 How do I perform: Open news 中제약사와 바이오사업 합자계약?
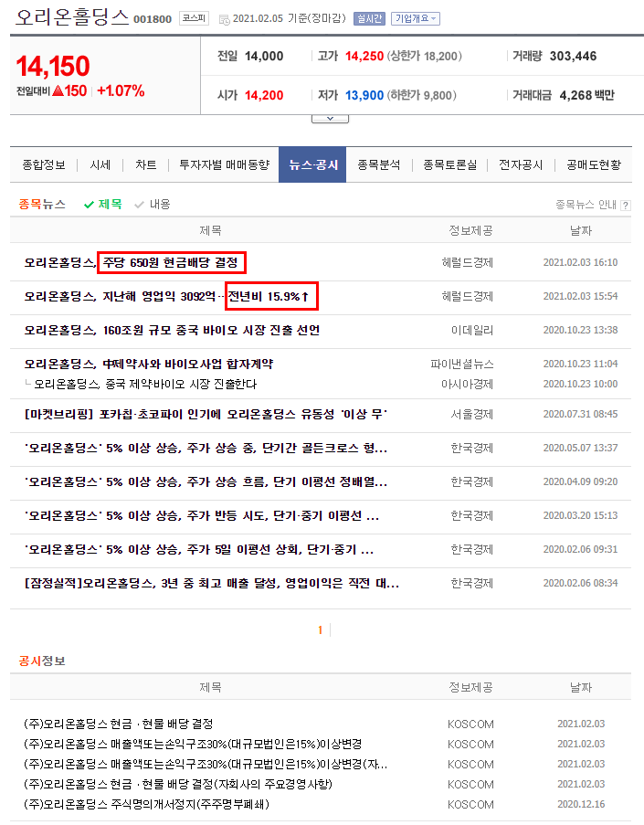pyautogui.click(x=149, y=365)
